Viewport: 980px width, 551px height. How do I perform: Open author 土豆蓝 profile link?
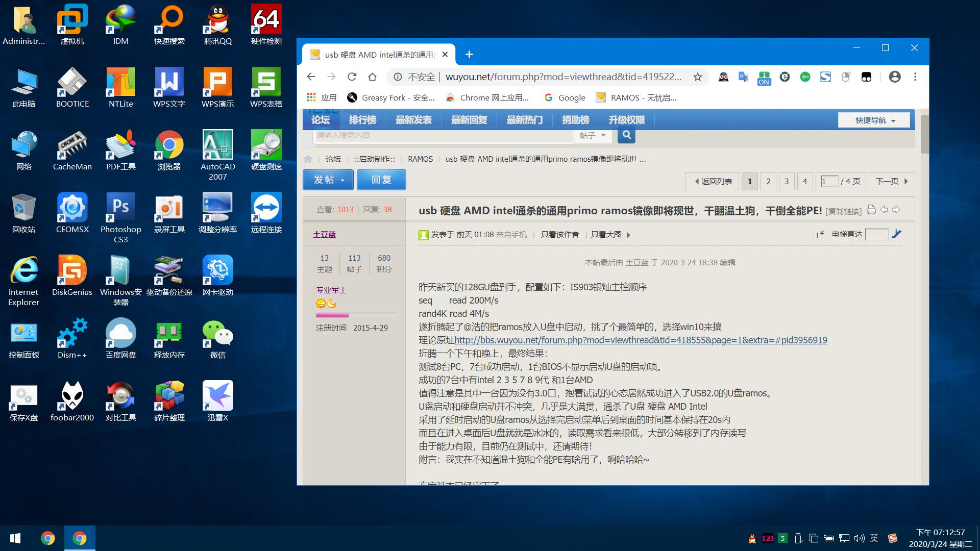coord(324,234)
